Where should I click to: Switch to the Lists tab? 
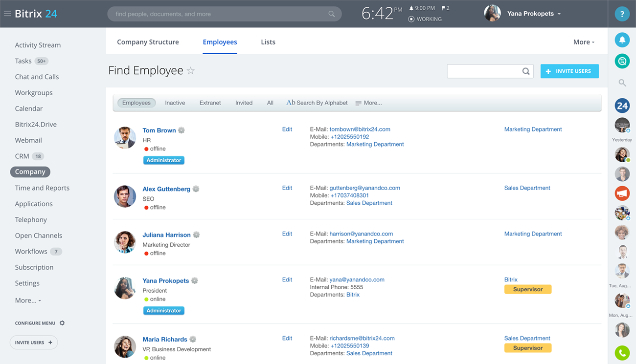coord(268,42)
